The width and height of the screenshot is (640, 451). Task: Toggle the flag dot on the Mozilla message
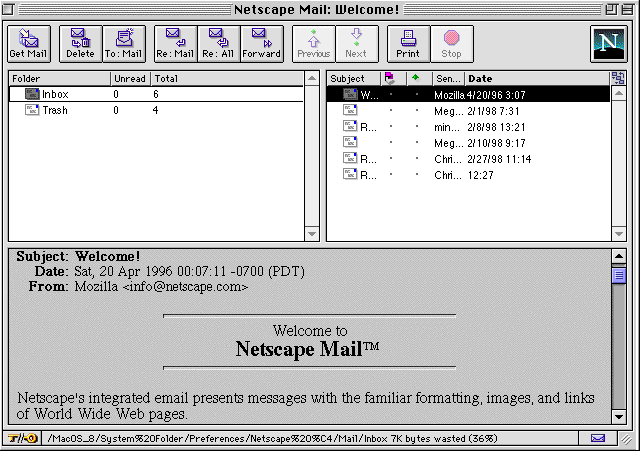391,95
